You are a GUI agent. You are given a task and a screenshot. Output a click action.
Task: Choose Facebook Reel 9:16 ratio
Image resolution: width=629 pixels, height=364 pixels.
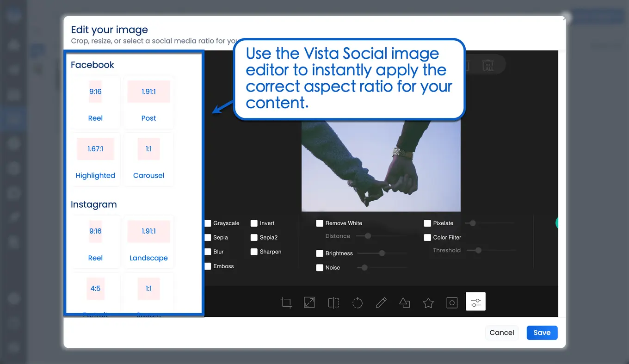point(95,102)
